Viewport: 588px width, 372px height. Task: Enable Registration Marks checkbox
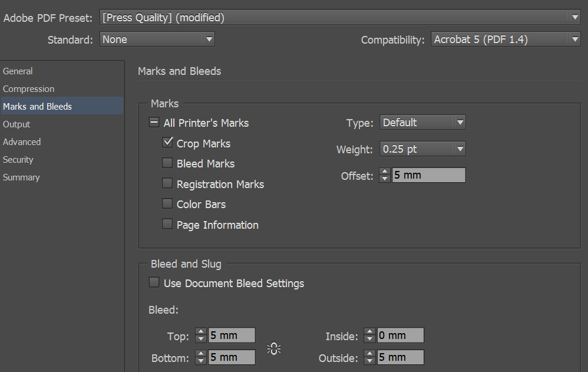(167, 183)
